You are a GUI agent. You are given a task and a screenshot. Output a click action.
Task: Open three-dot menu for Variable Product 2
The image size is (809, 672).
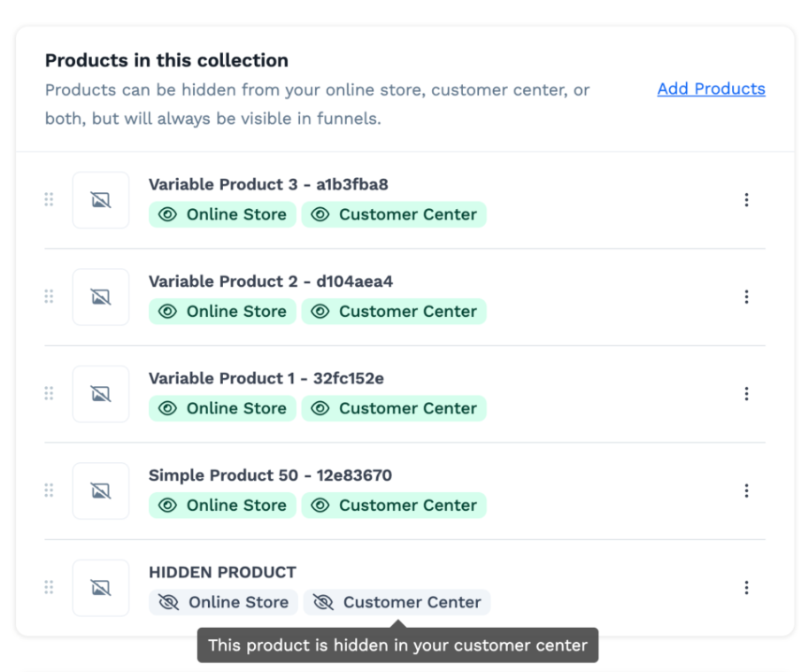pyautogui.click(x=746, y=297)
